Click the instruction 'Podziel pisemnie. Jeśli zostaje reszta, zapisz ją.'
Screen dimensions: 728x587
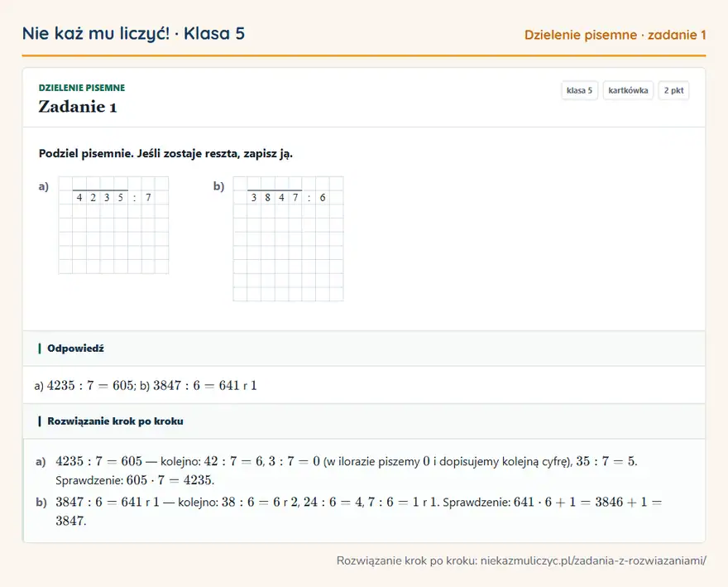pos(165,153)
